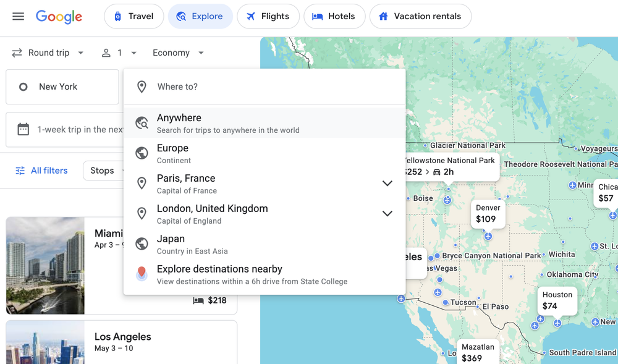Open the Vacation rentals tab
The height and width of the screenshot is (364, 618).
[420, 16]
